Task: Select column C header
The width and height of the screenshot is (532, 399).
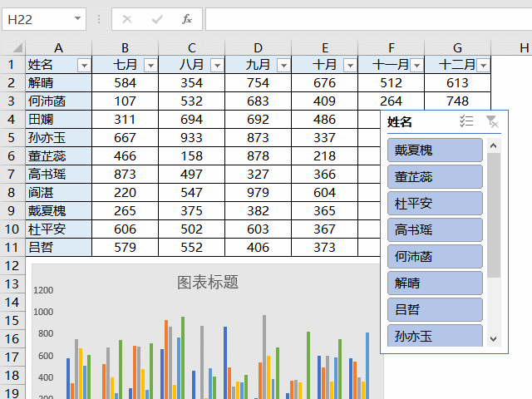Action: coord(192,48)
